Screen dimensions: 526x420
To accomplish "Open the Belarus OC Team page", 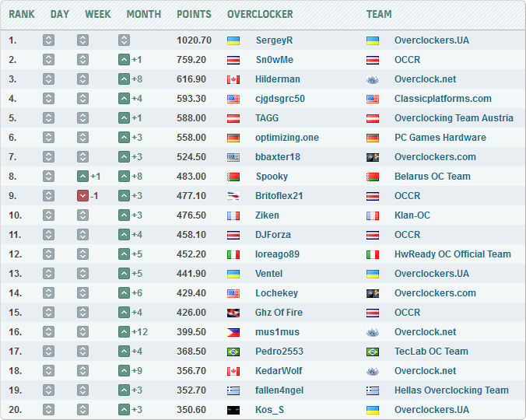I will (x=433, y=177).
